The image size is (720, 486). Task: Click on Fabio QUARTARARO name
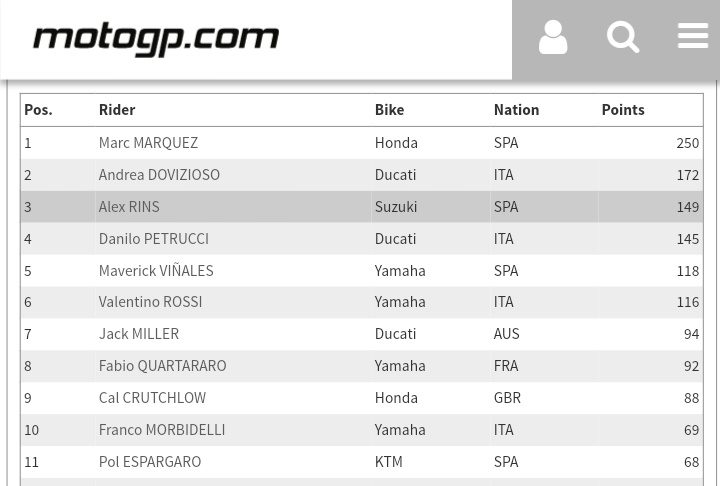coord(162,366)
